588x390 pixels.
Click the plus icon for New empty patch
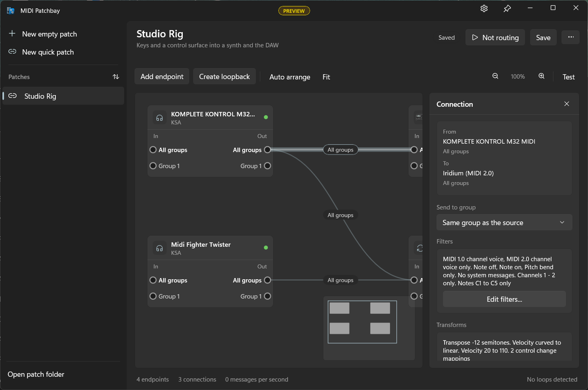12,34
